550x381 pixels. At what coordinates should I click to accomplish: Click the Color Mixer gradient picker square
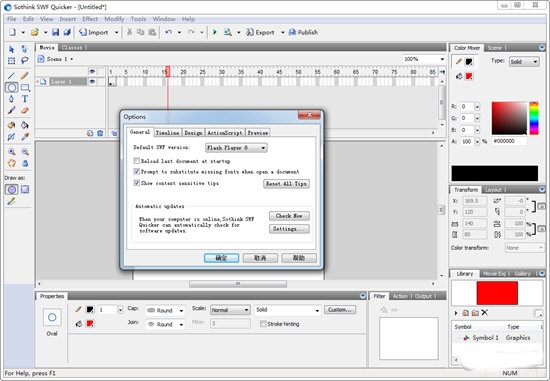509,118
